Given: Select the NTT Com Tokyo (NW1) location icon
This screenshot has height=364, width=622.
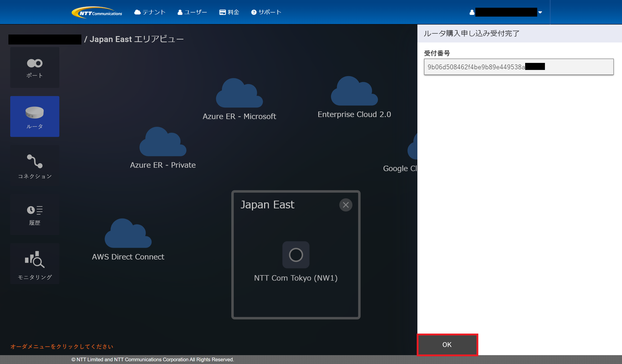Looking at the screenshot, I should click(296, 255).
